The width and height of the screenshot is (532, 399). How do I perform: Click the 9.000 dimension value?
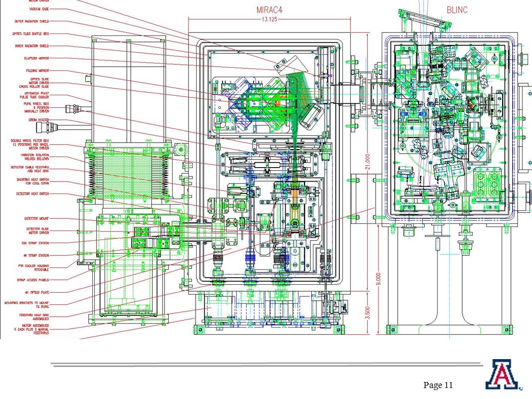[x=379, y=279]
